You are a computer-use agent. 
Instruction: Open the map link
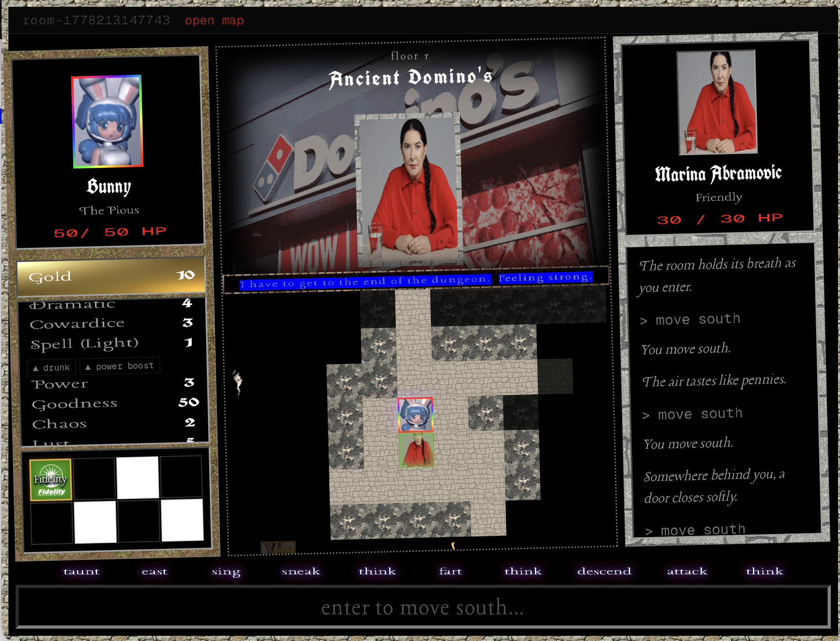[214, 20]
